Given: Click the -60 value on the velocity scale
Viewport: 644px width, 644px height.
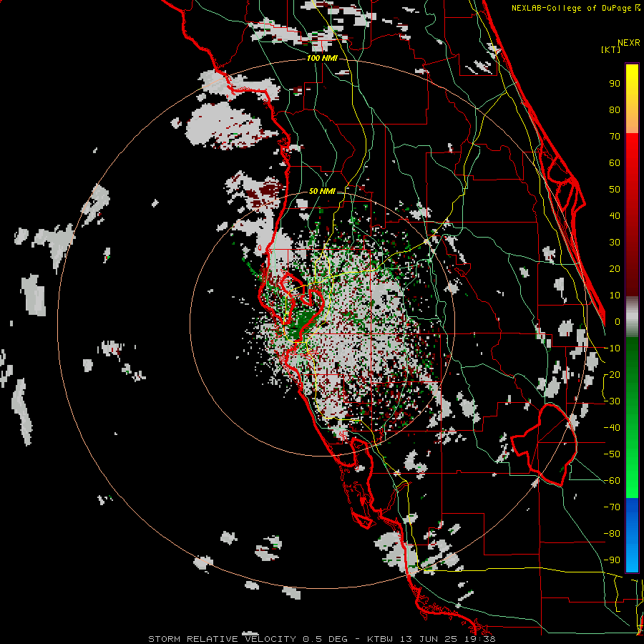Looking at the screenshot, I should point(612,481).
